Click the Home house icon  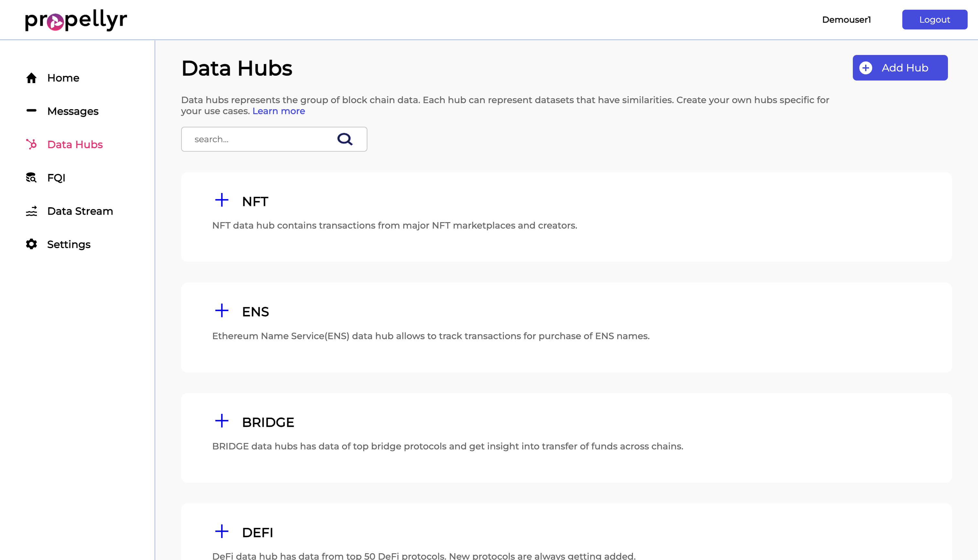pyautogui.click(x=32, y=78)
